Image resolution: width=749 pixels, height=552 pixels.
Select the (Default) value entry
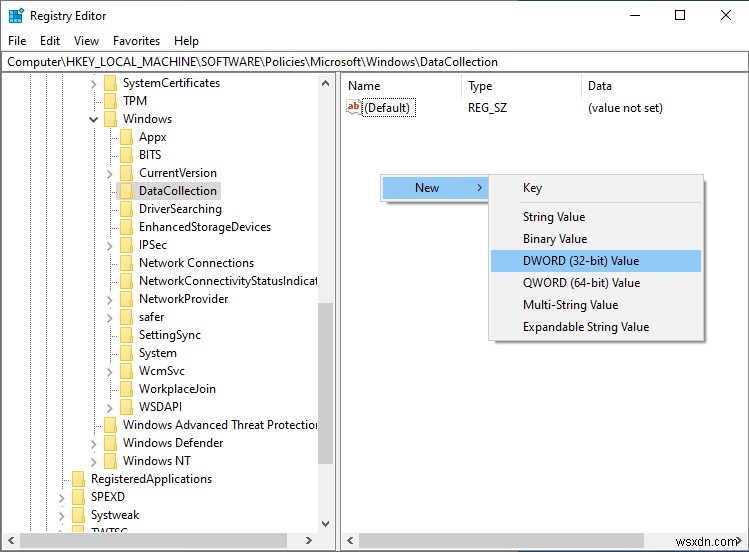386,108
